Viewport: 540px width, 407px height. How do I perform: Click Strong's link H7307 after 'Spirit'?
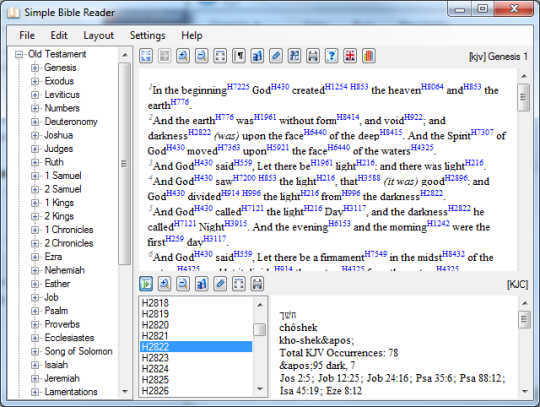(482, 132)
